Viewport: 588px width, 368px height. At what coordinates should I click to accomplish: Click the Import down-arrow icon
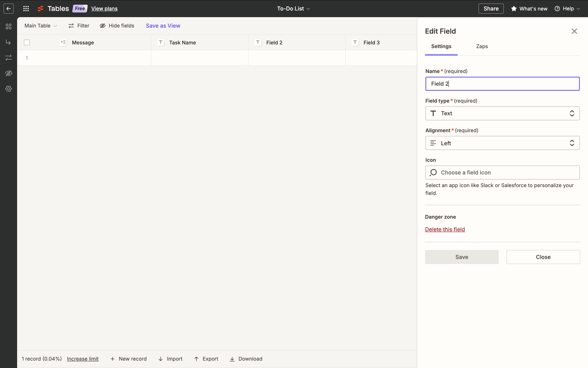tap(160, 359)
